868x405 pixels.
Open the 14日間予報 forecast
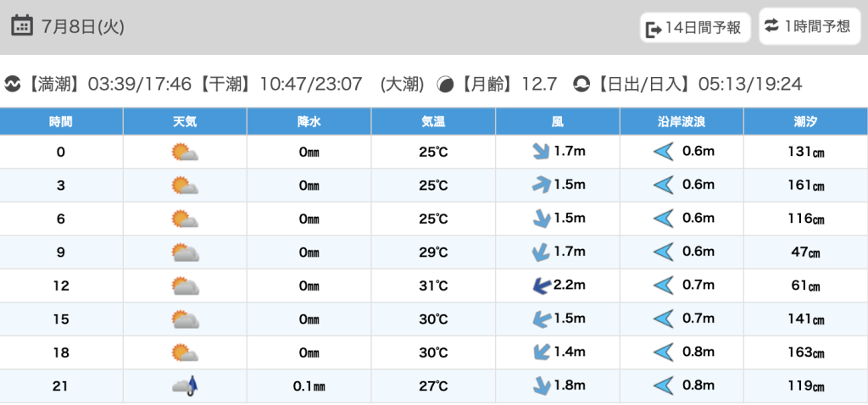(695, 28)
